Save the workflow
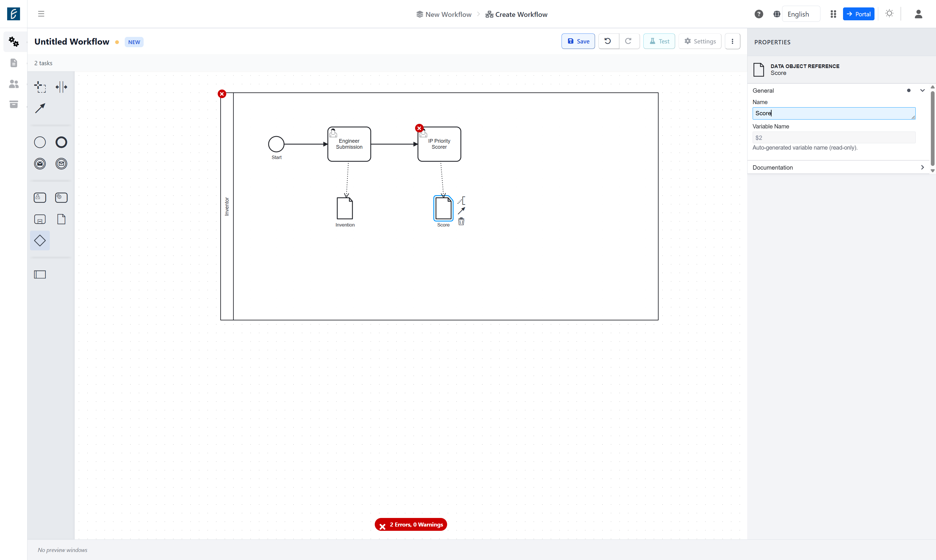This screenshot has width=936, height=560. pos(578,41)
